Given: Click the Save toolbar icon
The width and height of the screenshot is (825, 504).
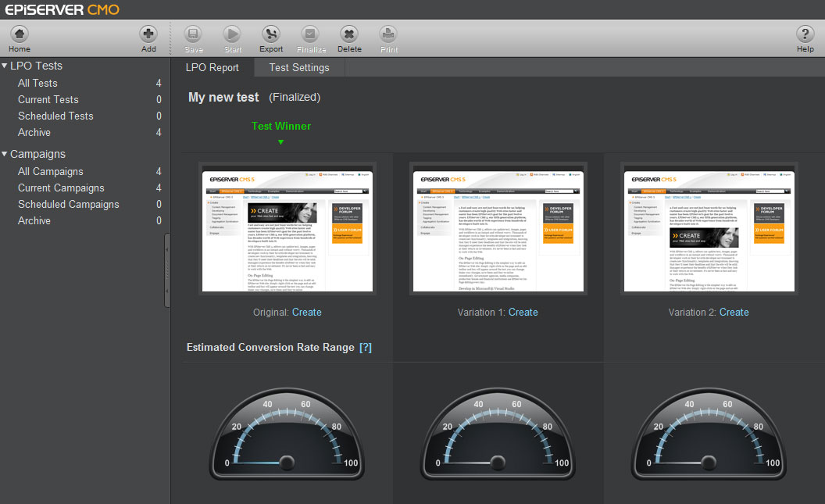Looking at the screenshot, I should click(194, 35).
